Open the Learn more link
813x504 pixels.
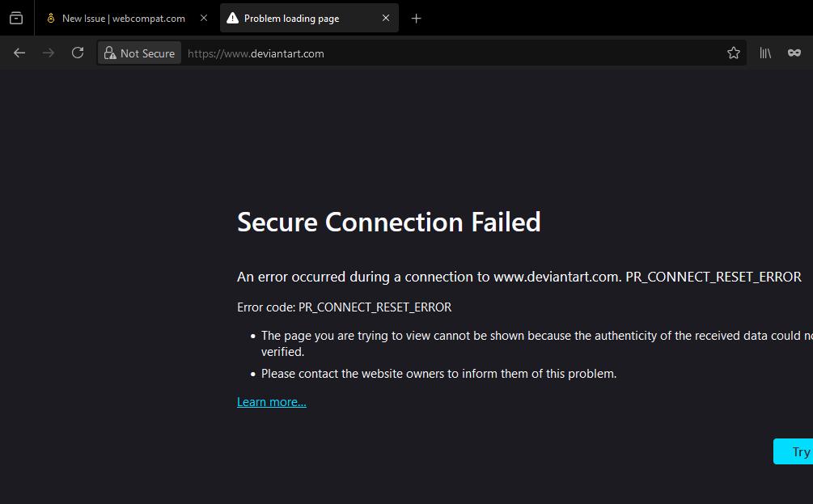pyautogui.click(x=272, y=402)
